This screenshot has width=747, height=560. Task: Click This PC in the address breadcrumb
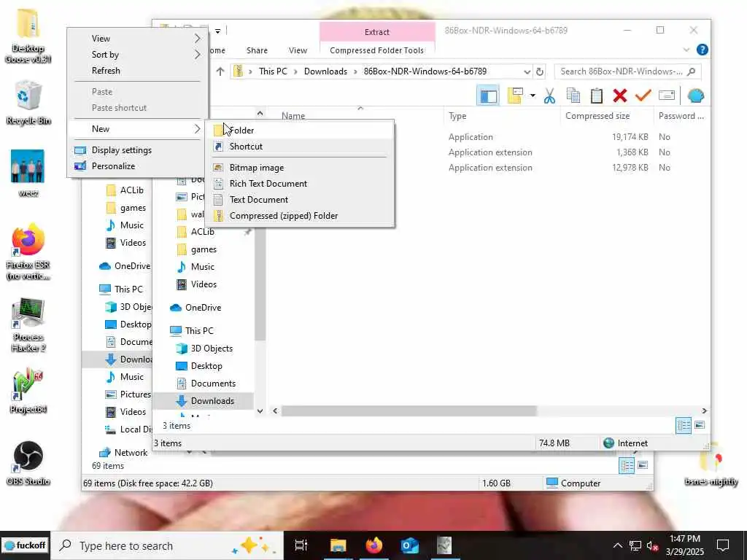[273, 71]
